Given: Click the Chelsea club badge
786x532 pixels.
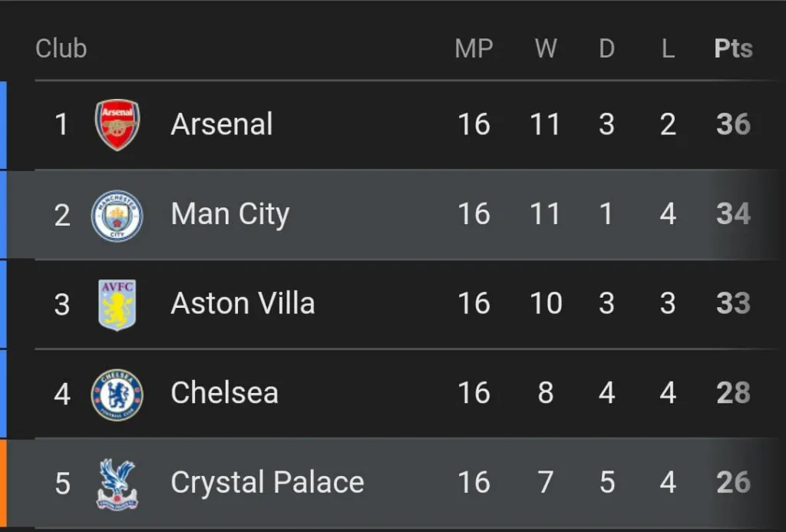Looking at the screenshot, I should click(117, 392).
